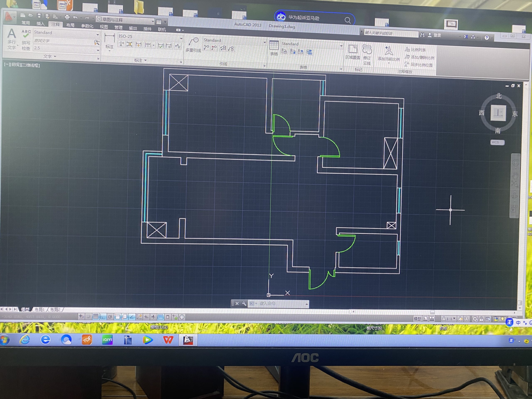
Task: Open the 布局1 layout tab
Action: pyautogui.click(x=39, y=309)
